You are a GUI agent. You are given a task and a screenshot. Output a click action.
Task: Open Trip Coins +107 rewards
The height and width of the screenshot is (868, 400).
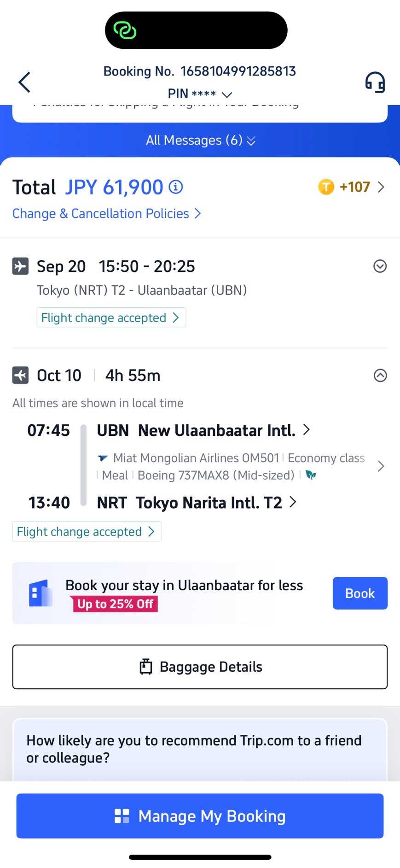(351, 187)
